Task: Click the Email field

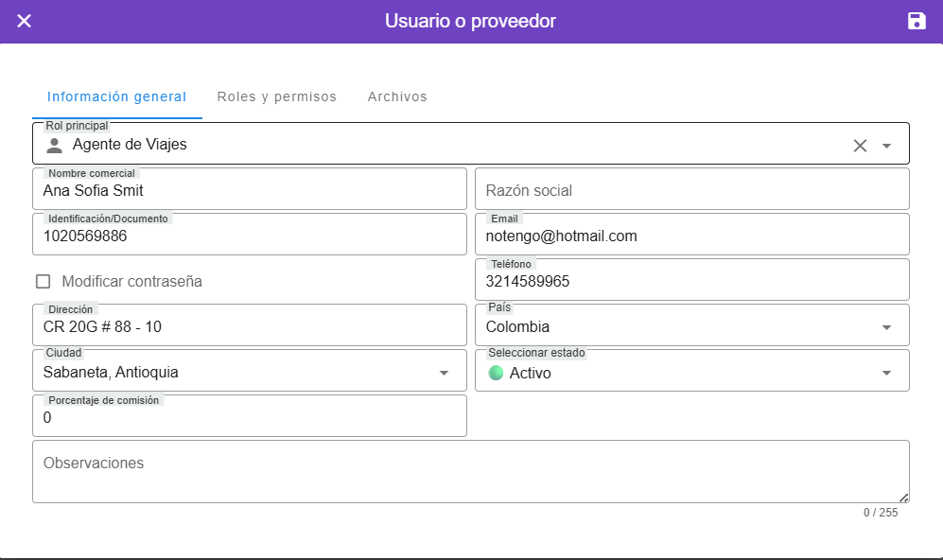Action: [691, 236]
